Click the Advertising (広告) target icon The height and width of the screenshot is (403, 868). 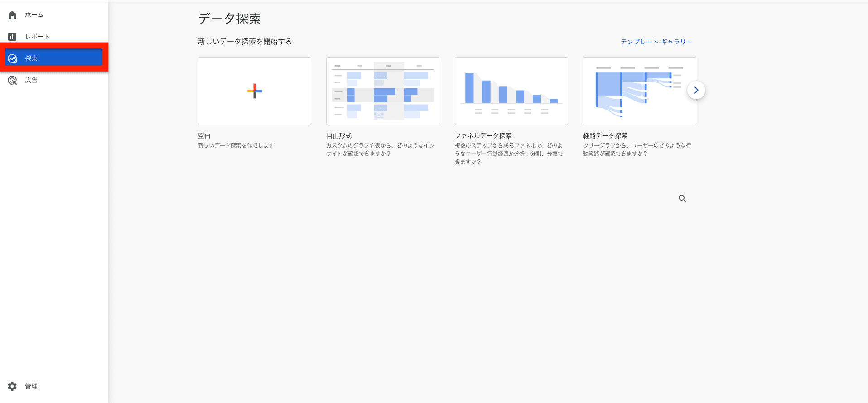click(12, 80)
